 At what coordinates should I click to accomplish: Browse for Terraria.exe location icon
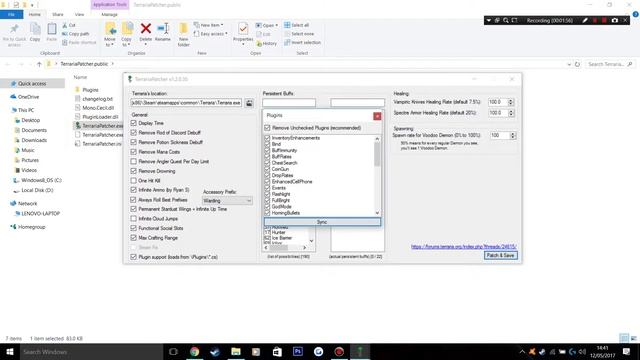pyautogui.click(x=249, y=103)
